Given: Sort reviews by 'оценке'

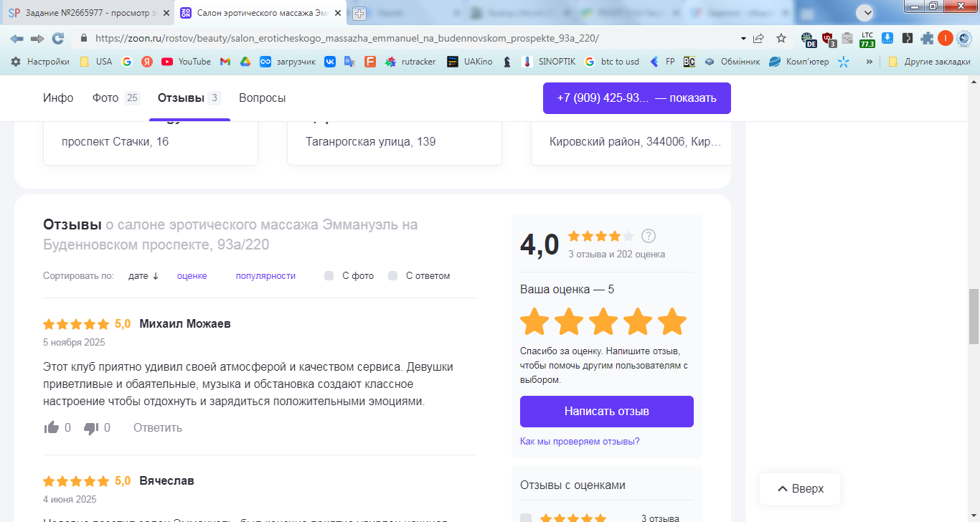Looking at the screenshot, I should [x=192, y=276].
